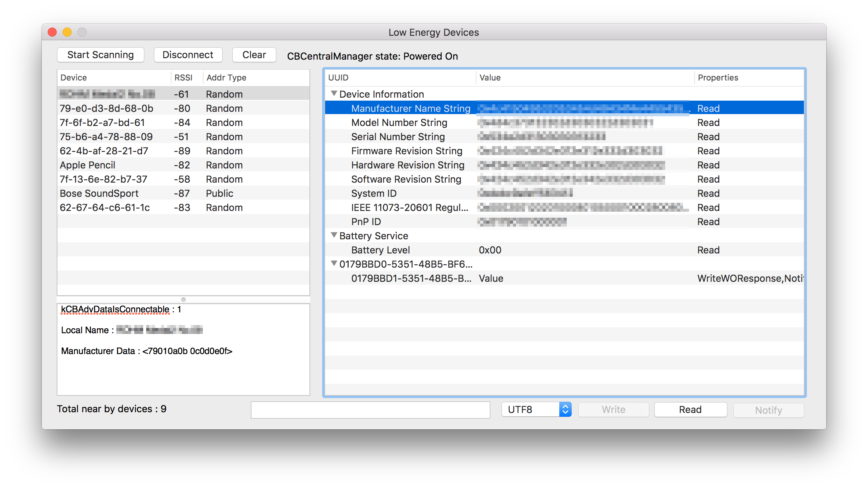Sort by the Device column header

point(73,77)
